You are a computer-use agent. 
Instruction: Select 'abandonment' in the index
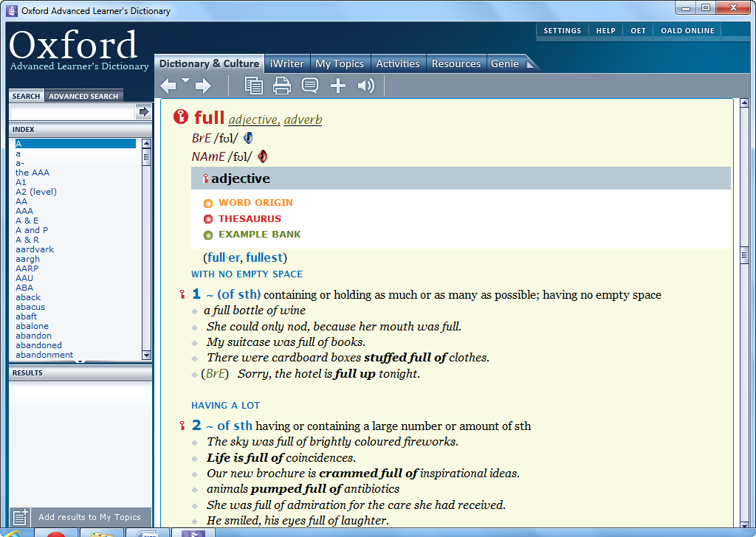point(44,355)
